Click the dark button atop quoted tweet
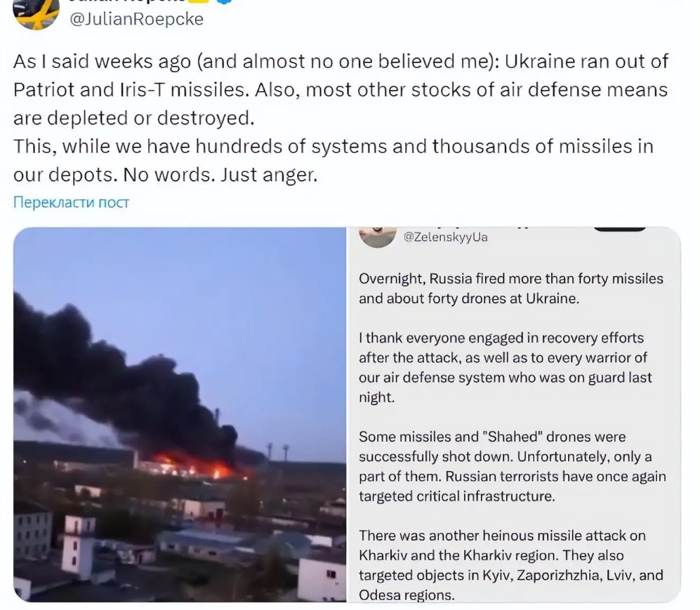Image resolution: width=700 pixels, height=610 pixels. pos(620,229)
